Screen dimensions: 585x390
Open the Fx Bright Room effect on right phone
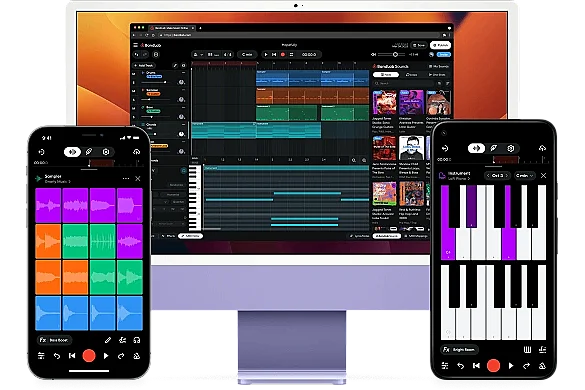click(x=460, y=350)
